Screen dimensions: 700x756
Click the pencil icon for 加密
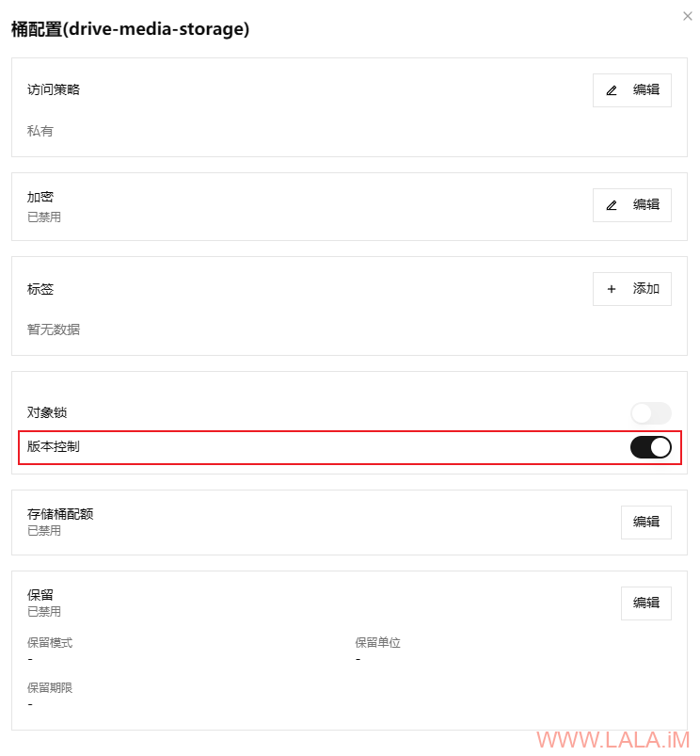click(612, 204)
